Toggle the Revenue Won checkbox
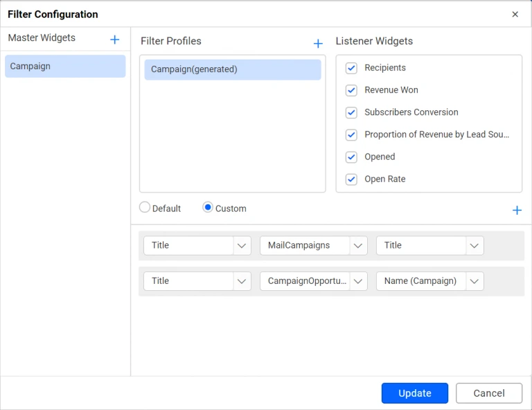Screen dimensions: 532x410 tap(351, 90)
